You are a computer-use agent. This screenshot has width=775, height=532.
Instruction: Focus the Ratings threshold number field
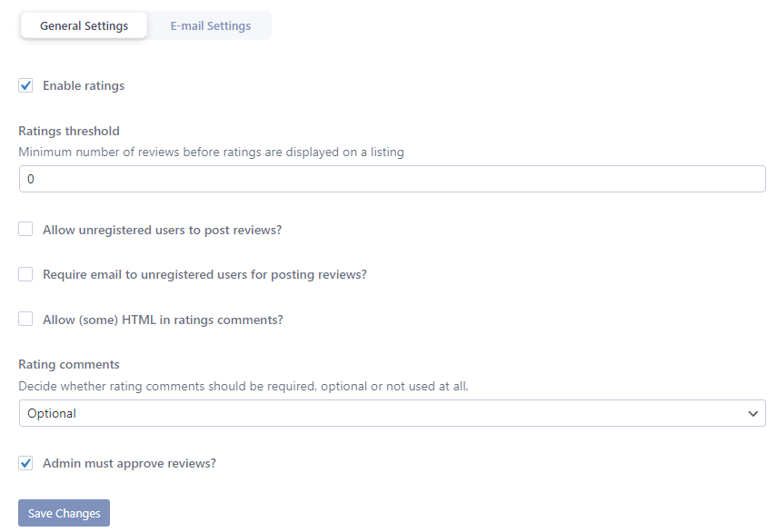click(x=392, y=179)
